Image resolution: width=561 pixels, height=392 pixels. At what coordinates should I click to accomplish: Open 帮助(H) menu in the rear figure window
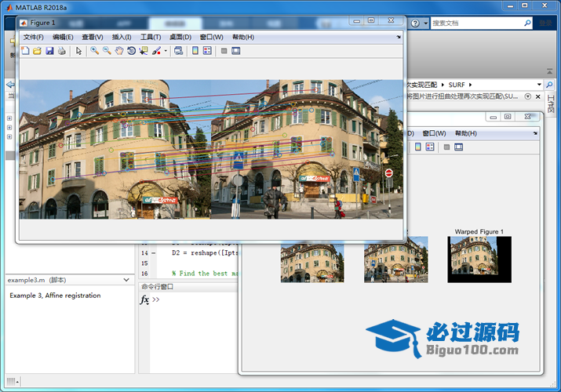coord(466,133)
